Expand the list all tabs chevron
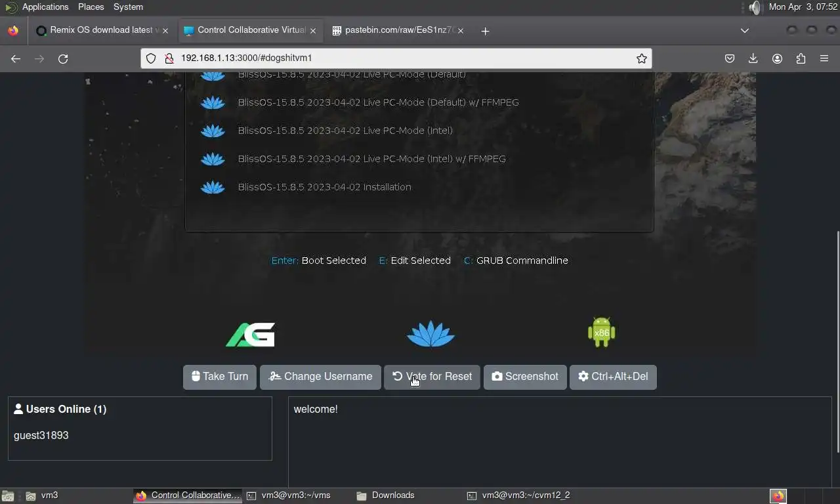The image size is (840, 504). [x=744, y=31]
